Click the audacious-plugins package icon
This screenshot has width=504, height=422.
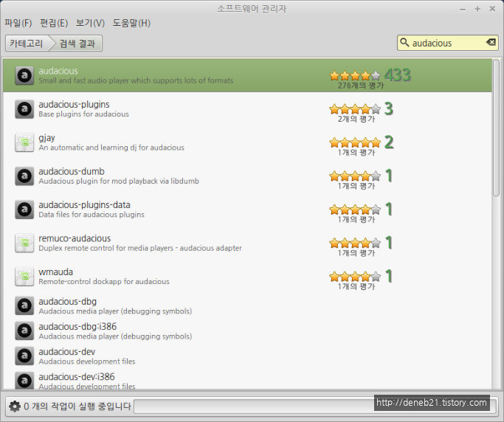coord(24,109)
